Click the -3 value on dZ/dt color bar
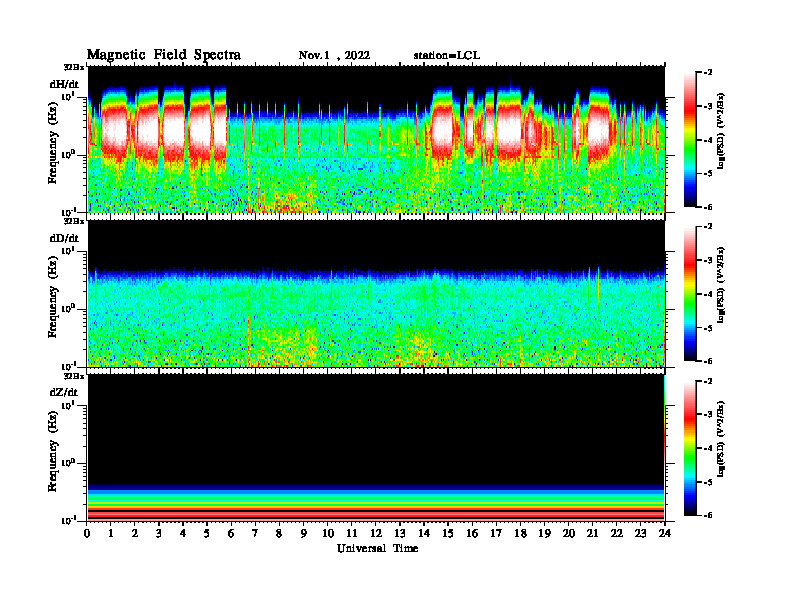792x612 pixels. point(708,414)
